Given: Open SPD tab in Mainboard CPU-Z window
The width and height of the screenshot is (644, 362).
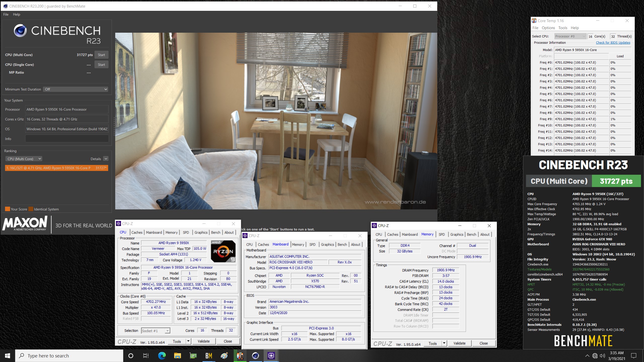Looking at the screenshot, I should (312, 245).
